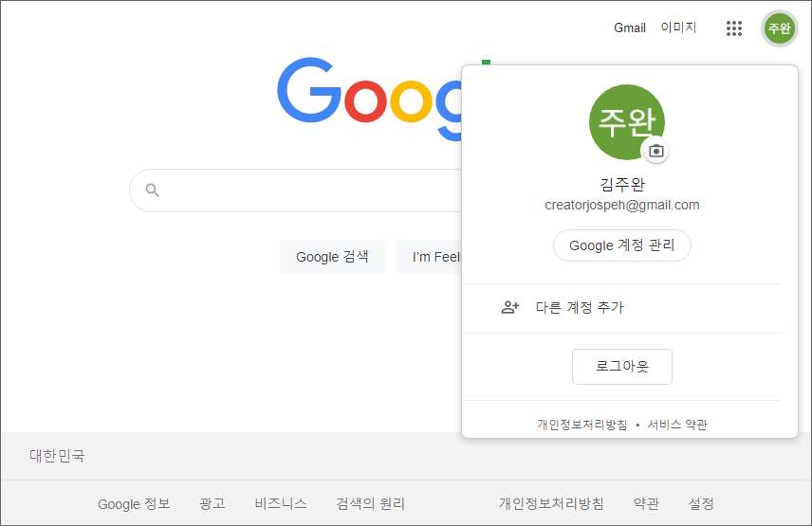The width and height of the screenshot is (812, 526).
Task: Select 다른 계정 추가 option
Action: pos(622,308)
